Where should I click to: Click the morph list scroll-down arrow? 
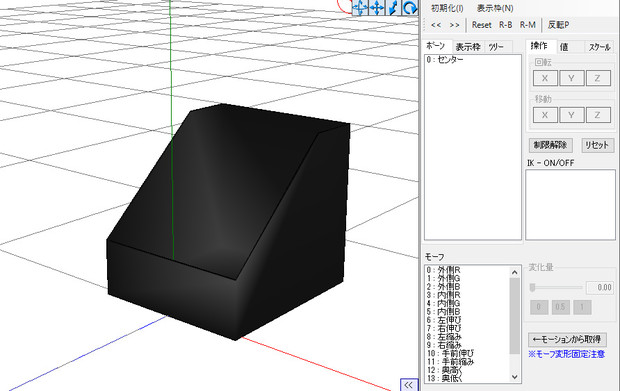coord(514,377)
